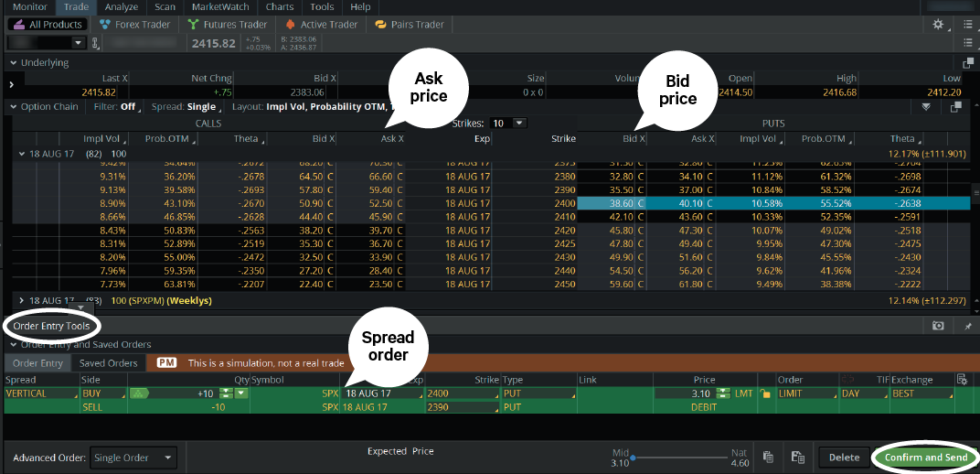Switch to the Analyze tab
Image resolution: width=980 pixels, height=474 pixels.
click(x=122, y=7)
